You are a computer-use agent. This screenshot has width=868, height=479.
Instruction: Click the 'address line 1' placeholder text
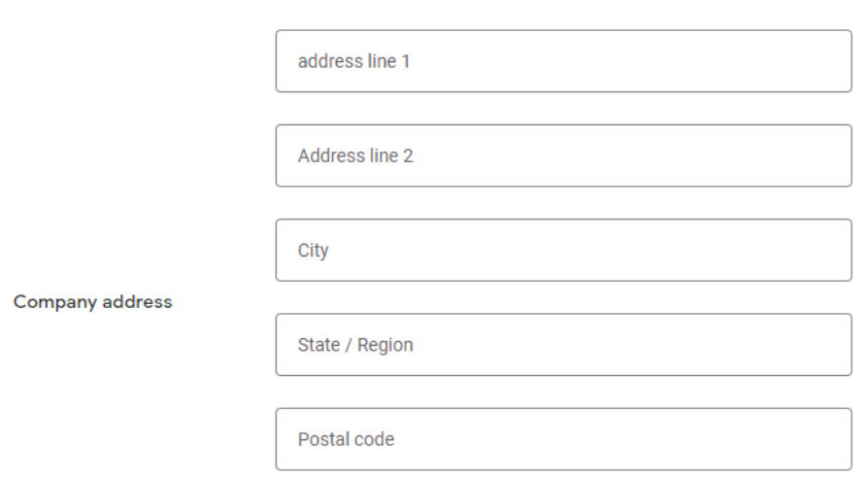coord(353,61)
